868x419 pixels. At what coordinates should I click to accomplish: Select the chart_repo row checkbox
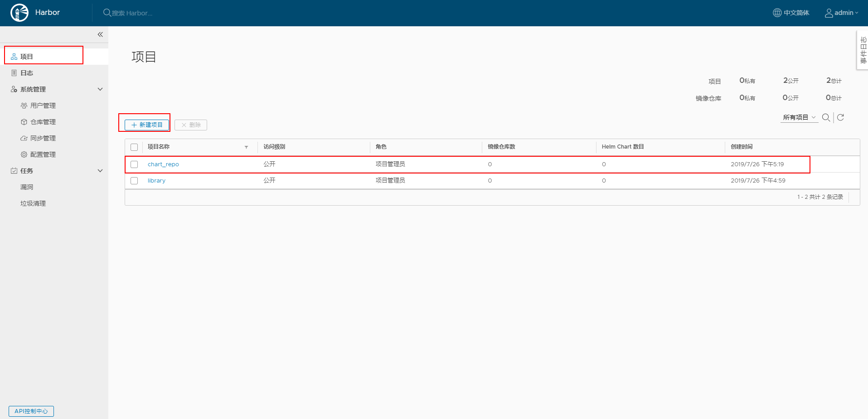pyautogui.click(x=134, y=164)
